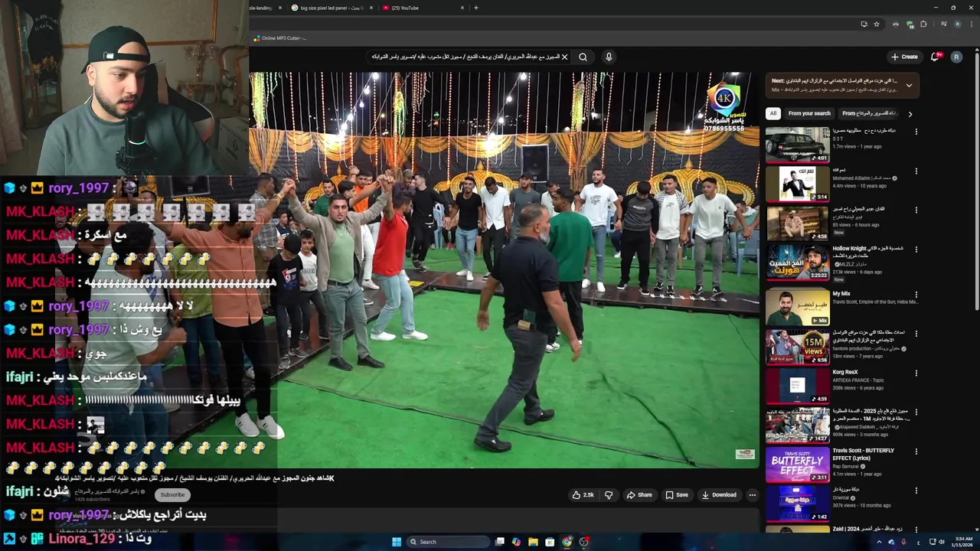Select the From your search chip
The image size is (980, 551).
point(809,113)
